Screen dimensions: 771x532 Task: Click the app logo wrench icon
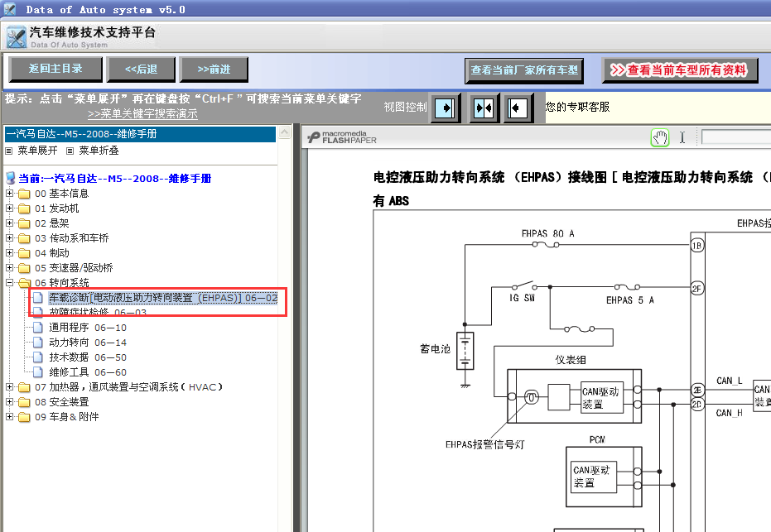tap(17, 37)
